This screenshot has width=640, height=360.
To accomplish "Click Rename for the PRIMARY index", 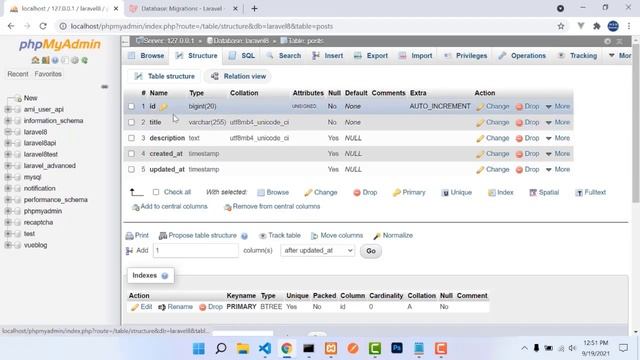I will click(175, 307).
